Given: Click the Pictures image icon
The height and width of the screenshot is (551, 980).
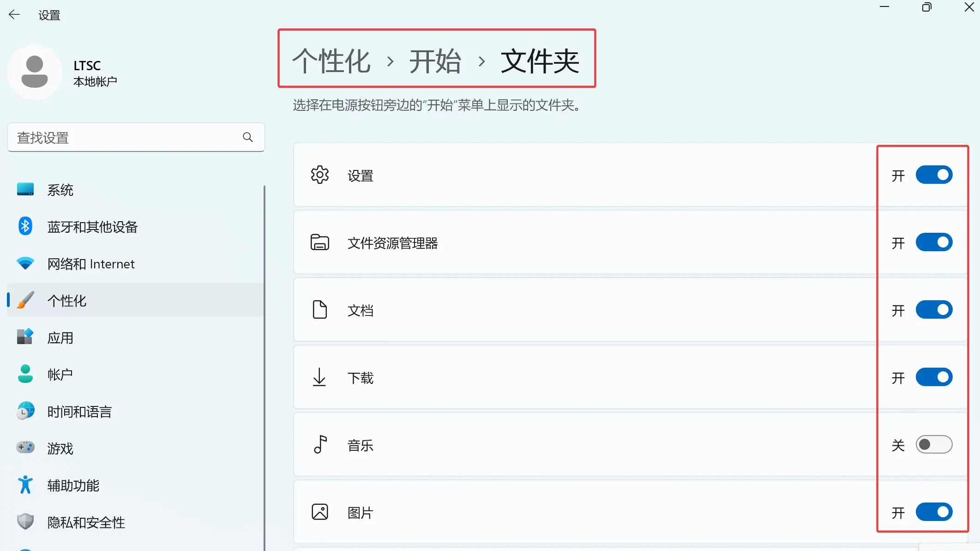Looking at the screenshot, I should [x=320, y=512].
